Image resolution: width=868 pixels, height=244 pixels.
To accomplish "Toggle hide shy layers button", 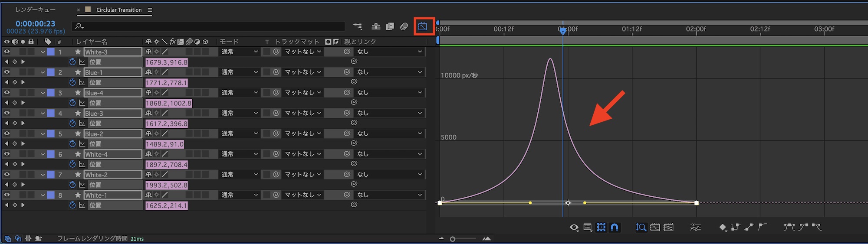I will tap(376, 26).
